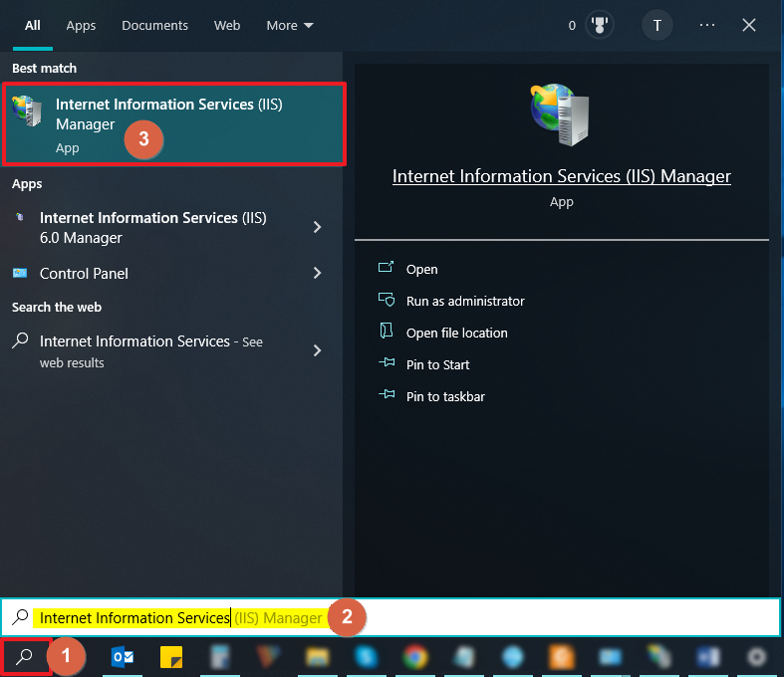Open the blurred folder app on taskbar

pos(317,657)
